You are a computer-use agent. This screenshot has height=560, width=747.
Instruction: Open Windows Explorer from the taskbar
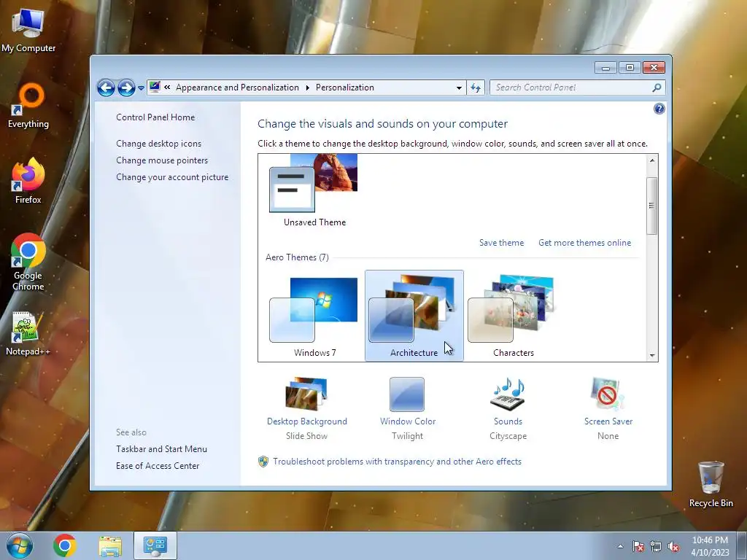pyautogui.click(x=110, y=545)
